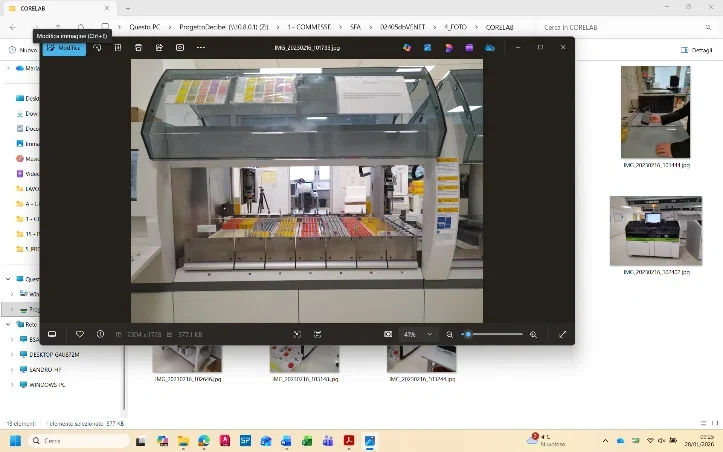Click SFA in breadcrumb path

(355, 27)
